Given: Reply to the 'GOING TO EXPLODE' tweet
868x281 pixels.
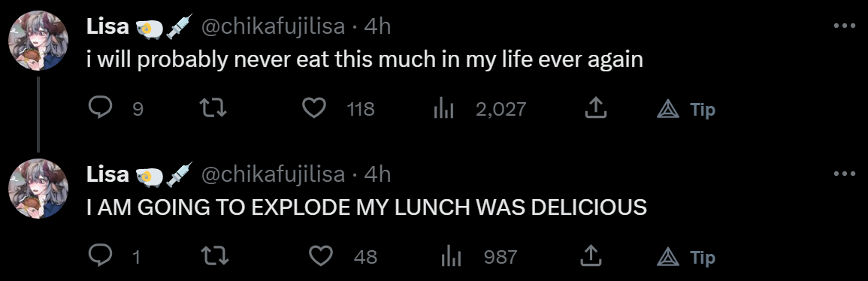Looking at the screenshot, I should pyautogui.click(x=100, y=256).
